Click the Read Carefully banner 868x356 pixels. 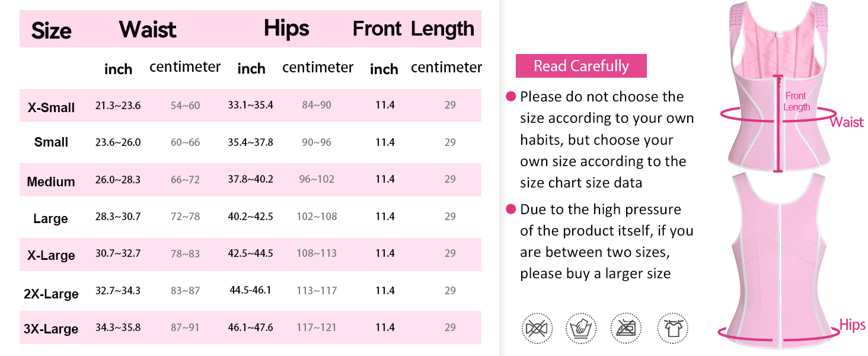581,66
